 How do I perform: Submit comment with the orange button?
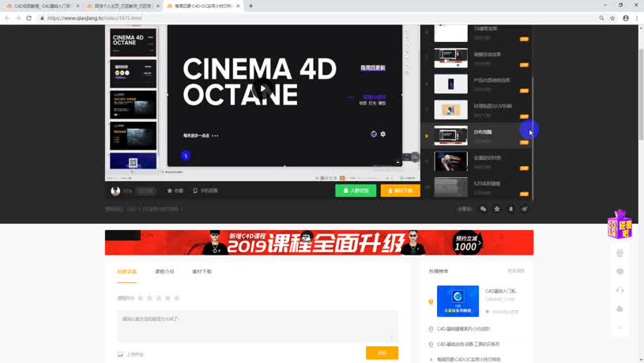point(382,353)
